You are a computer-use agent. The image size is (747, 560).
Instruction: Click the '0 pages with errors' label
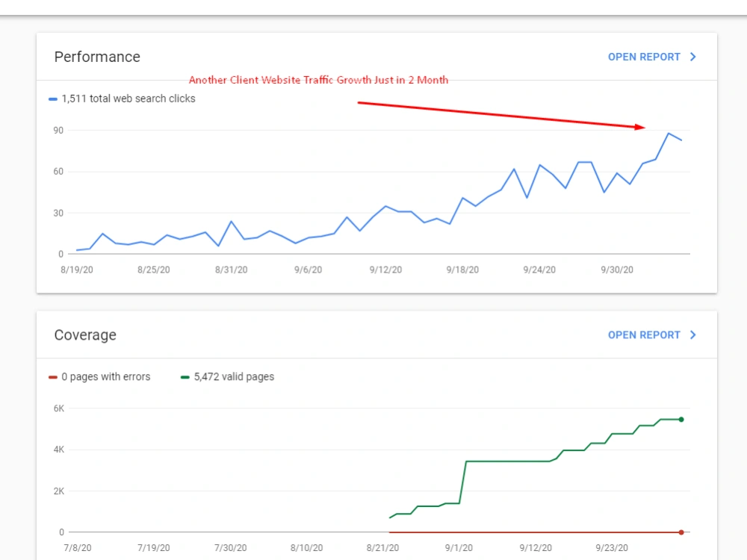coord(106,376)
